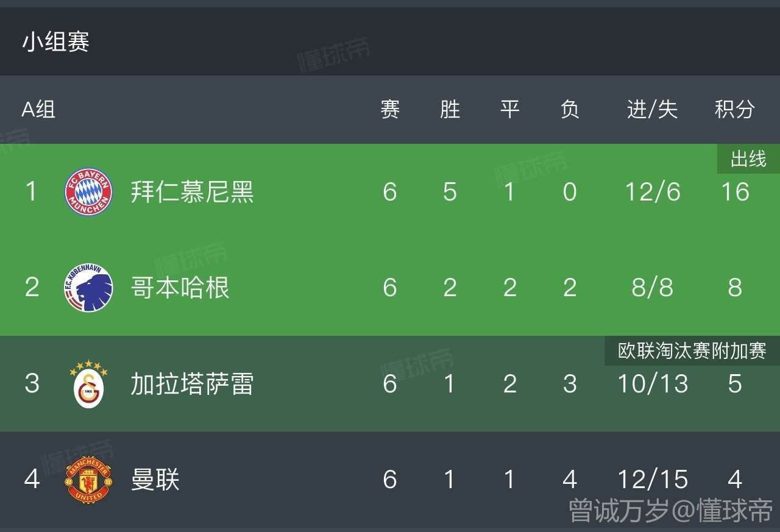Select the 曼联 team name

pyautogui.click(x=155, y=480)
